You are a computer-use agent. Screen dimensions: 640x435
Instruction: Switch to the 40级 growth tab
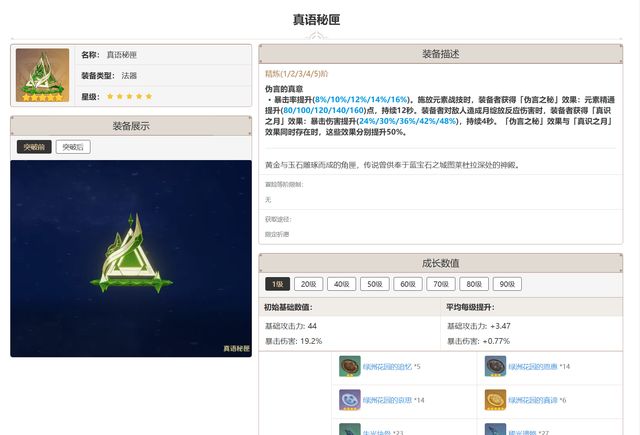point(342,284)
